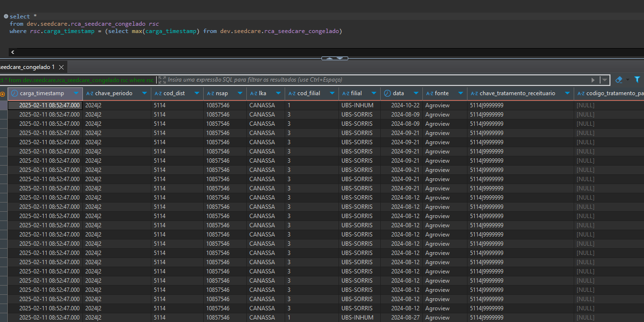Select filial cell UBS-INHUM in first row

[360, 105]
